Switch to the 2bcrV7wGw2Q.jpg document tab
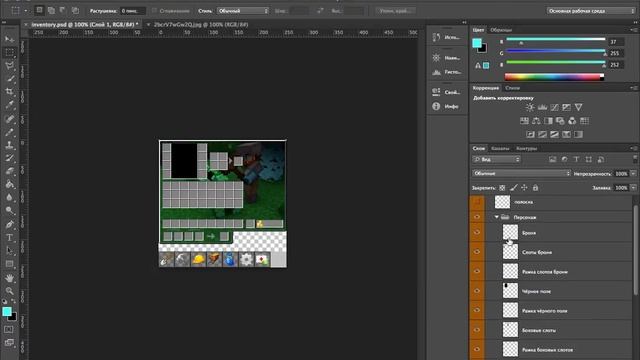Viewport: 640px width, 360px height. tap(201, 24)
